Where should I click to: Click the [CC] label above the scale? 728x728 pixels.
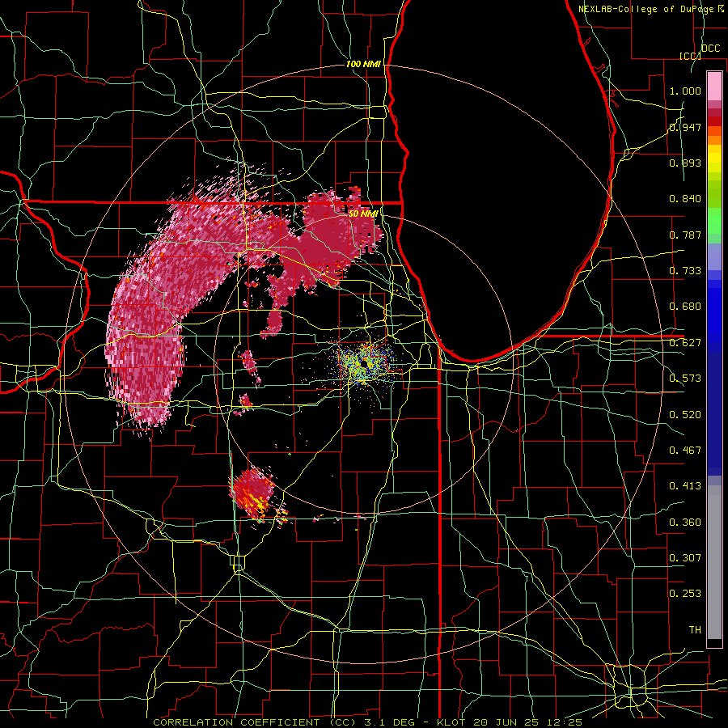pyautogui.click(x=690, y=56)
